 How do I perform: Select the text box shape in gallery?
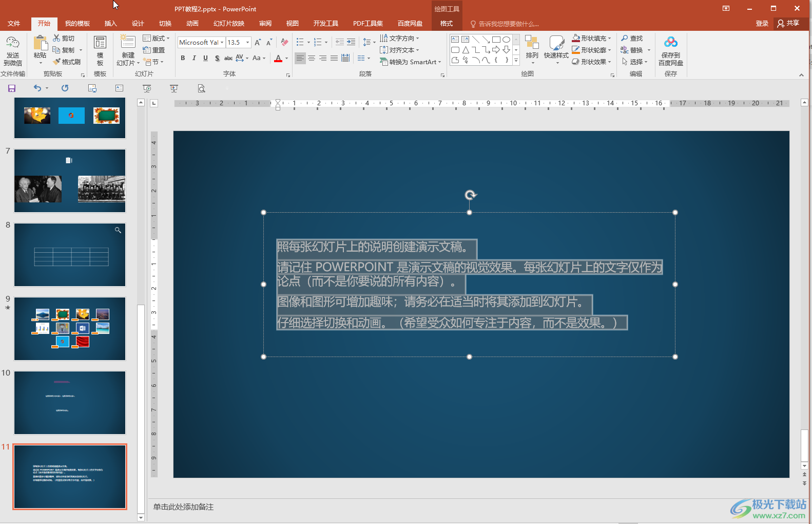[x=455, y=40]
